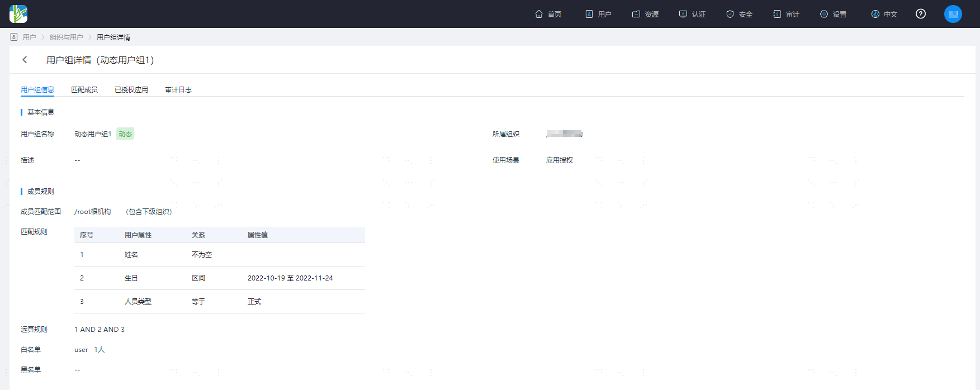The width and height of the screenshot is (980, 390).
Task: Open the 中文 language dropdown
Action: [884, 14]
